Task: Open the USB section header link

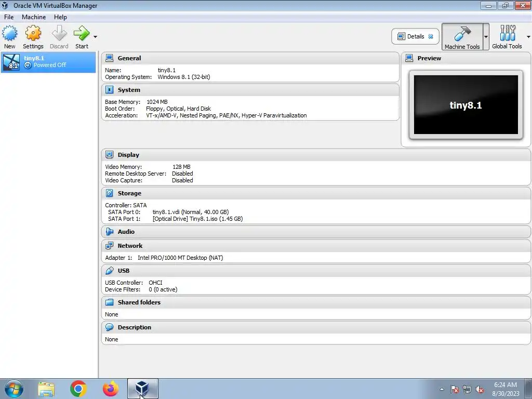Action: point(124,270)
